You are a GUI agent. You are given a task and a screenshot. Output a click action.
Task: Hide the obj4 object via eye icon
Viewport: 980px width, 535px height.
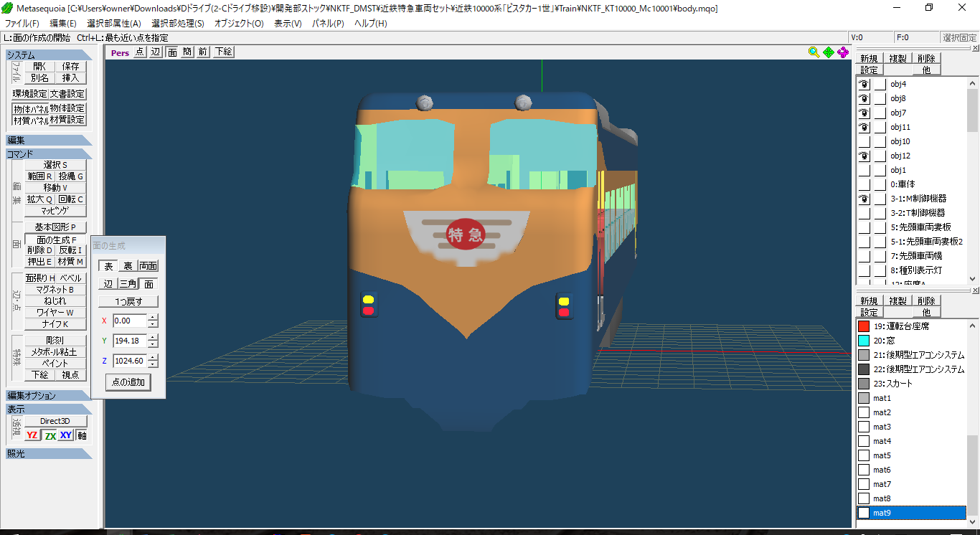pyautogui.click(x=864, y=84)
